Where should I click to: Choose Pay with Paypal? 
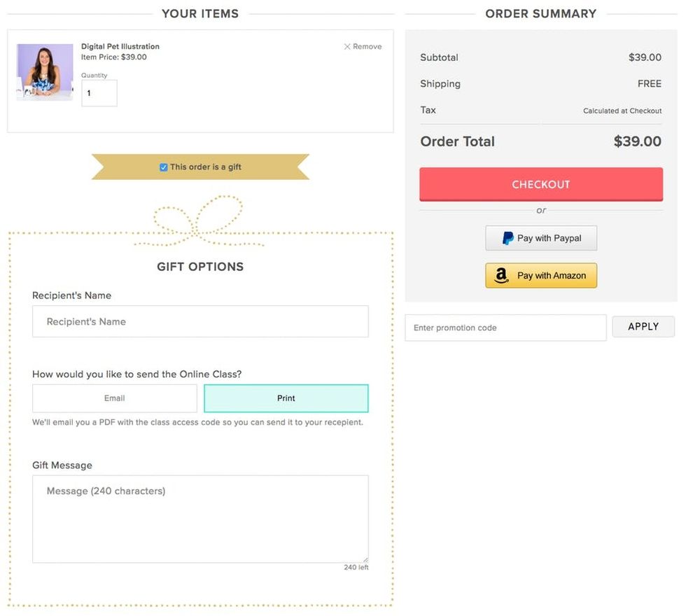pos(541,238)
